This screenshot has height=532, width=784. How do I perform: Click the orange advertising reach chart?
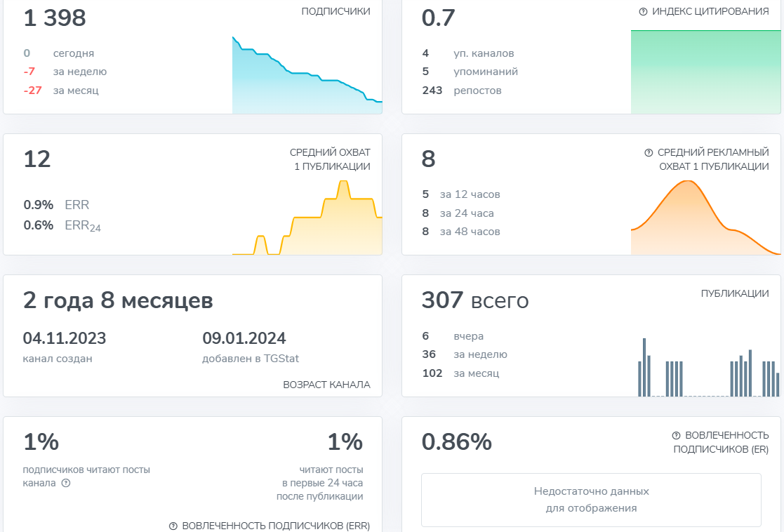705,218
